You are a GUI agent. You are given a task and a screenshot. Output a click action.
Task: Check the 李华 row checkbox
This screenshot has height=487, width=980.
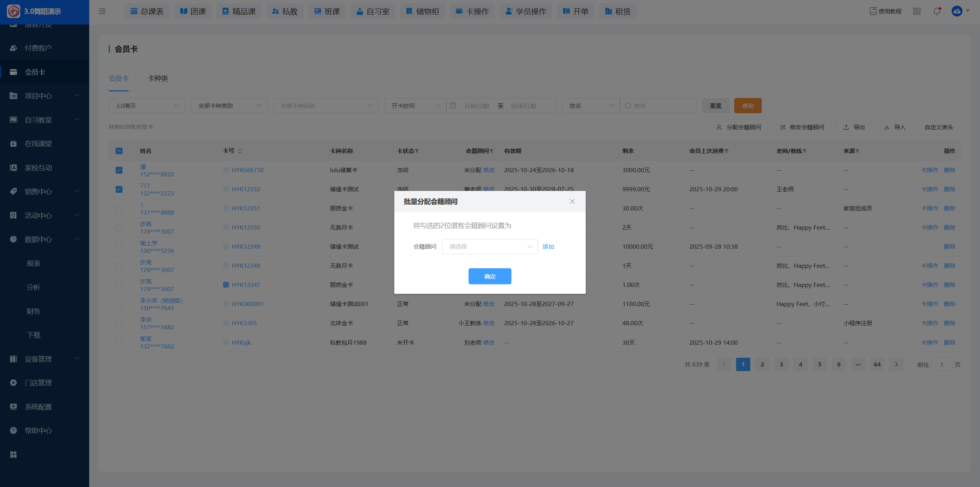[119, 323]
